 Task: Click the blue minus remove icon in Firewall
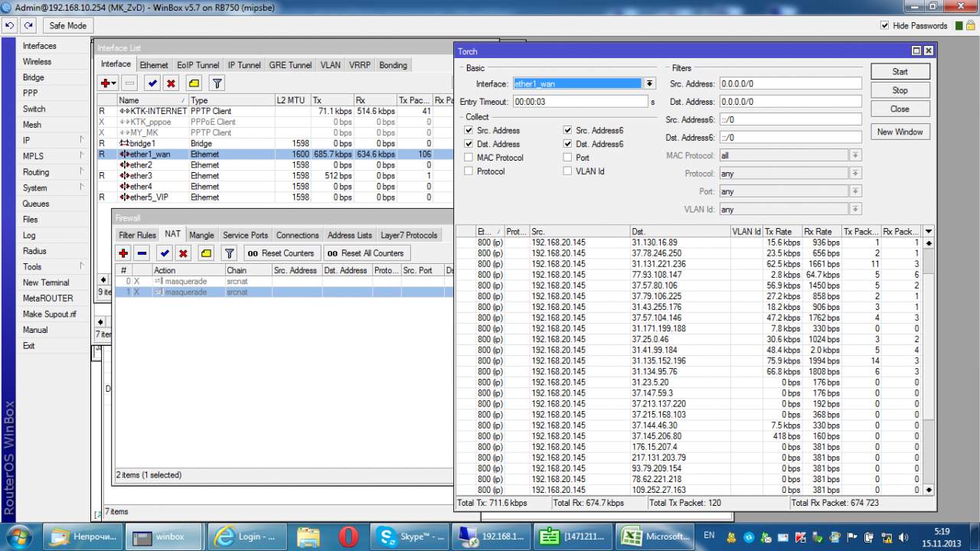tap(142, 253)
